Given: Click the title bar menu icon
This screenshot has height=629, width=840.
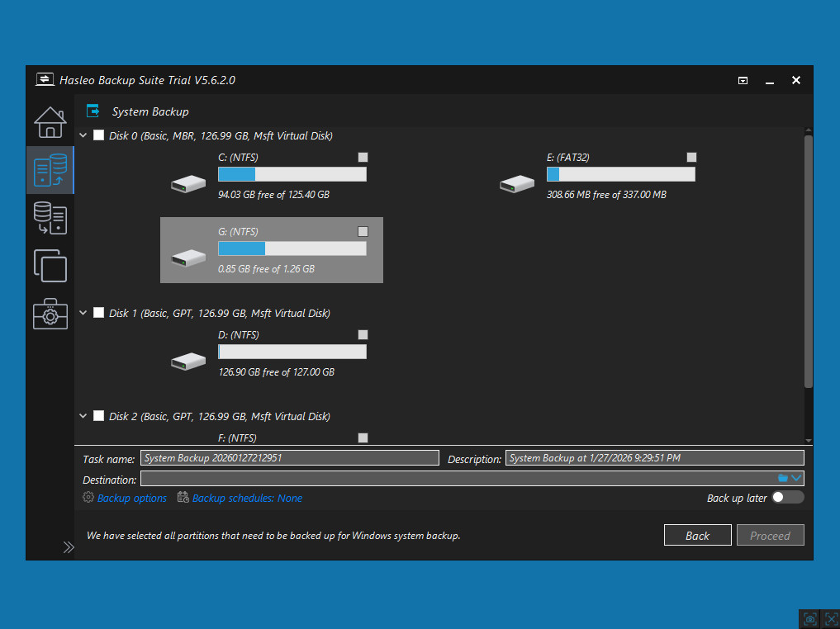Looking at the screenshot, I should 743,81.
